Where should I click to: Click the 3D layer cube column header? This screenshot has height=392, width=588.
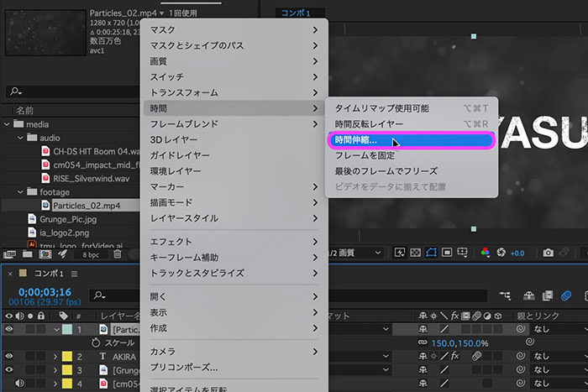(498, 316)
